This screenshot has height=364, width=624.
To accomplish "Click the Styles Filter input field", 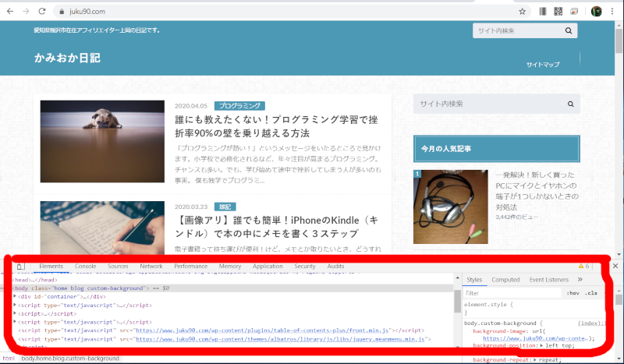I will coord(512,293).
